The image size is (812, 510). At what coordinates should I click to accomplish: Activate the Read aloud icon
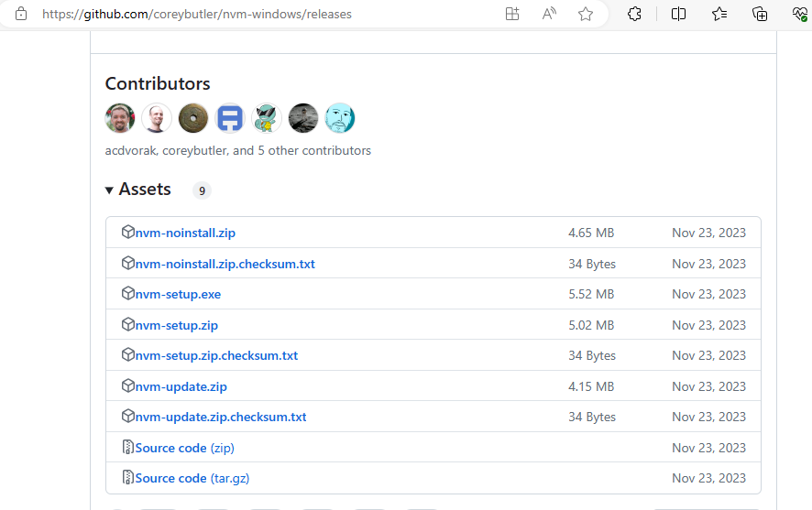[x=549, y=14]
